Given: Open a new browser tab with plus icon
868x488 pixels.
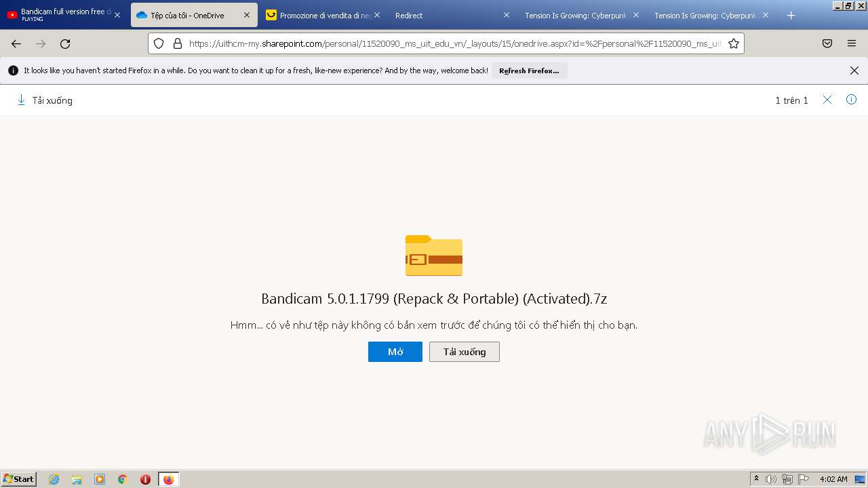Looking at the screenshot, I should click(x=791, y=15).
